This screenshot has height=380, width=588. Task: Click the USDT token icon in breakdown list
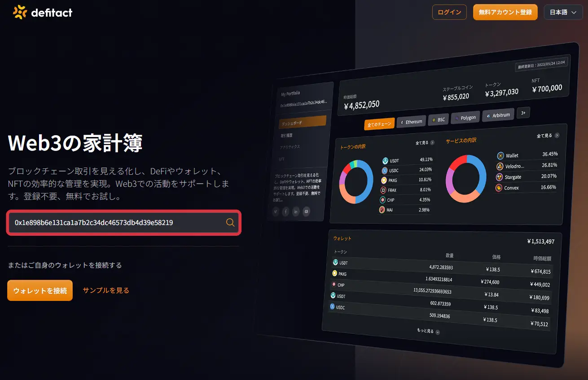coord(385,161)
